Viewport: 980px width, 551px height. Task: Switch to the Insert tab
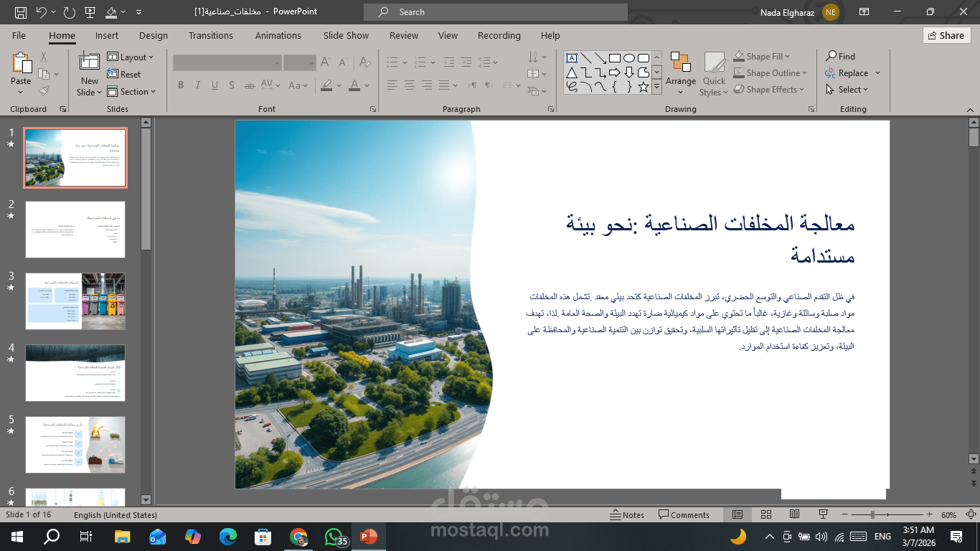click(x=106, y=35)
